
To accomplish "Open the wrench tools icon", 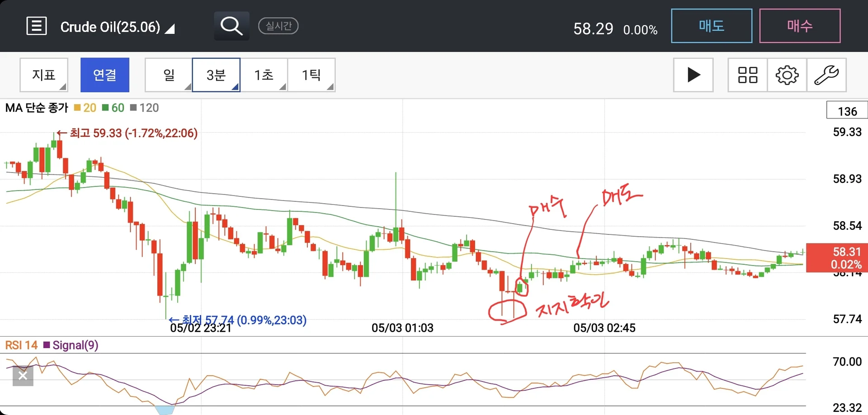I will pos(826,75).
